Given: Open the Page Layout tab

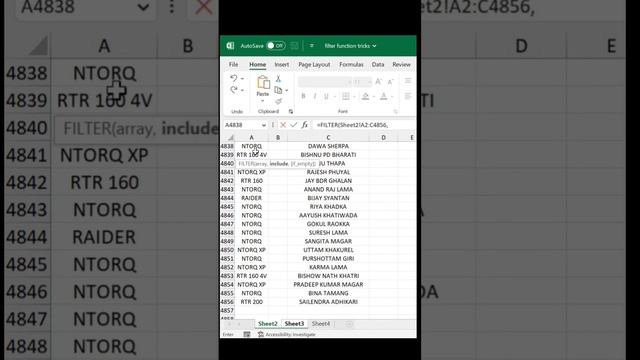Looking at the screenshot, I should point(314,64).
